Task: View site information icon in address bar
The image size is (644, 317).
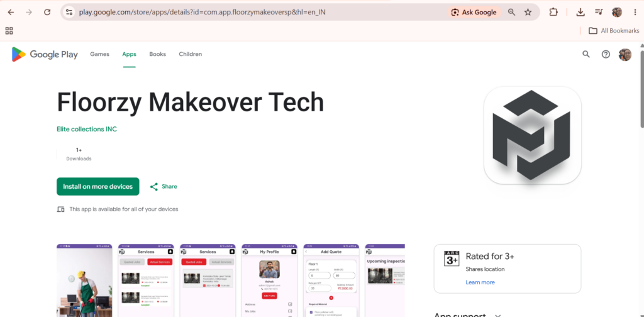Action: point(69,13)
